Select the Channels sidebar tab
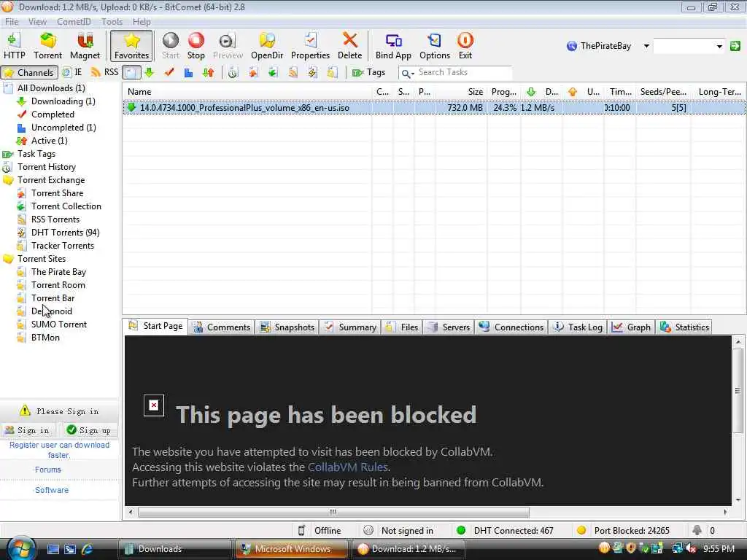Viewport: 747px width, 560px height. (x=29, y=72)
